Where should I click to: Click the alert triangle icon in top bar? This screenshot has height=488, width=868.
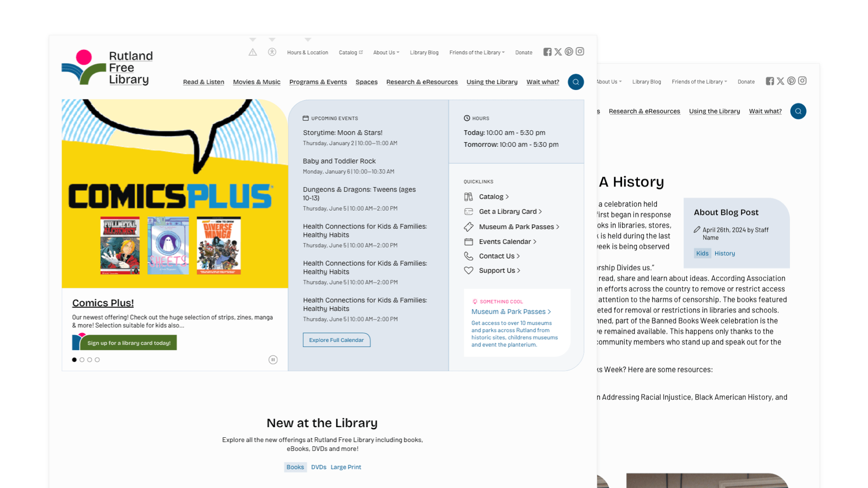253,52
